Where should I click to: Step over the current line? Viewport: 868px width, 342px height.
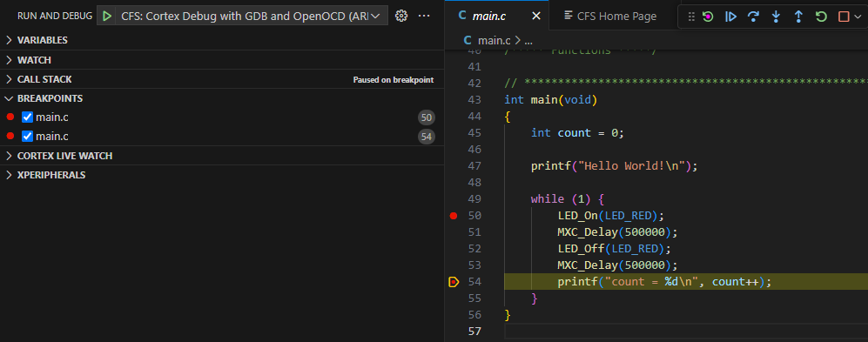(753, 17)
